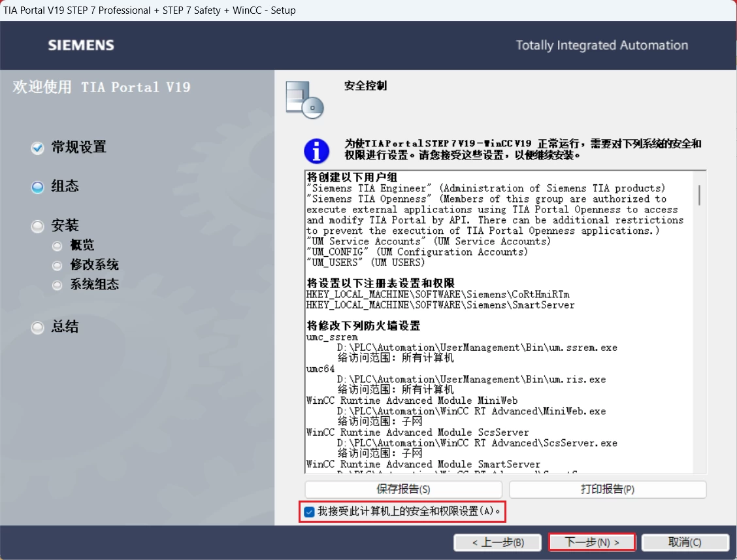Click the HKEY_LOCAL_MACHINE CoRtHmiRTm registry line

point(438,294)
